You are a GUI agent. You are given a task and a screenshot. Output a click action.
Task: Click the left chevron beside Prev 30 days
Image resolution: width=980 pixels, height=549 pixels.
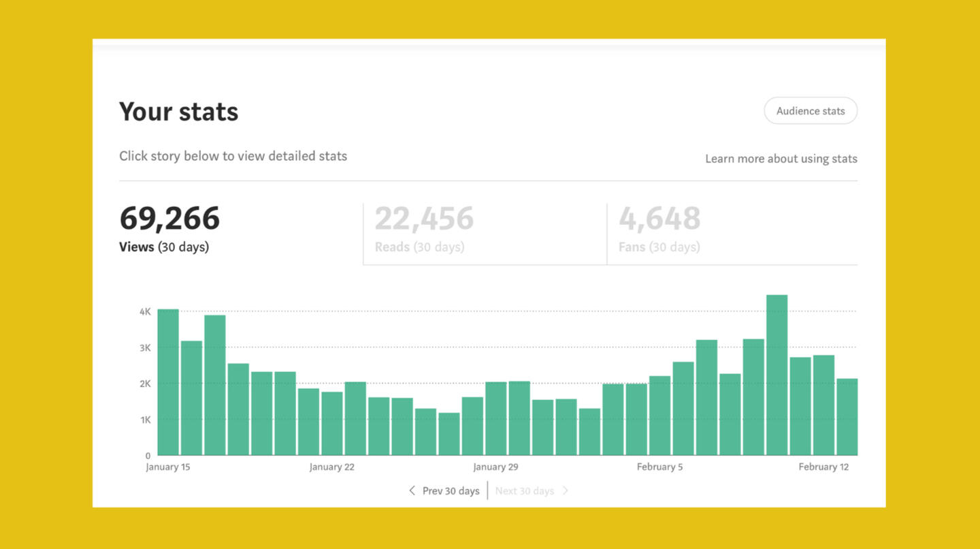click(x=412, y=491)
